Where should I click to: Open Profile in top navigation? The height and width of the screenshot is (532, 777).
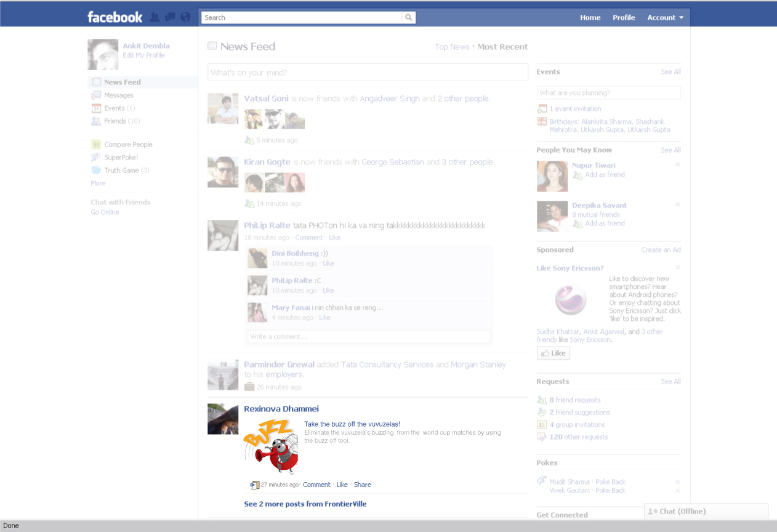point(624,17)
